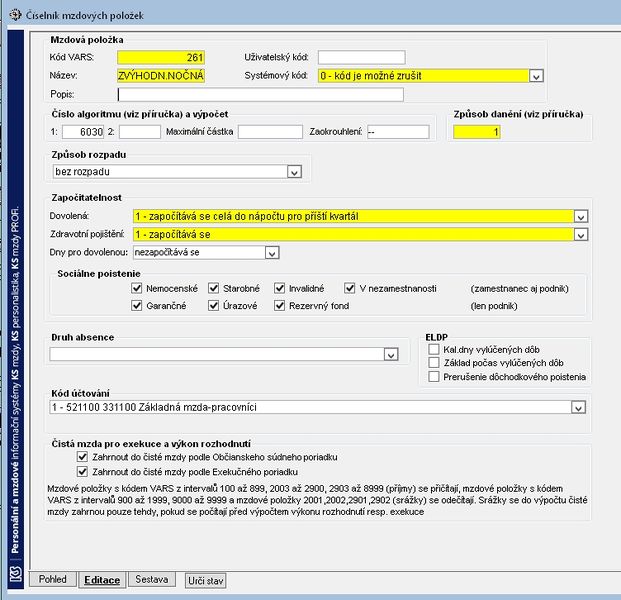Click the Maximální částka field
Image resolution: width=621 pixels, height=600 pixels.
(x=270, y=132)
